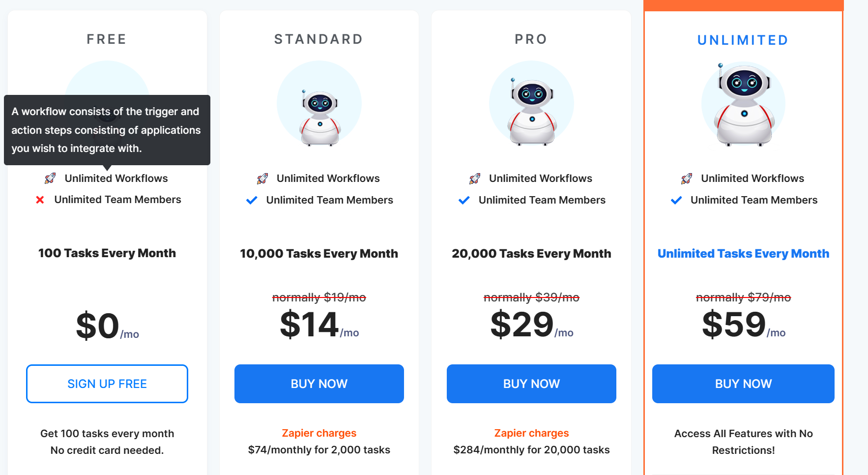Viewport: 868px width, 475px height.
Task: Buy the Unlimited plan at $59/mo
Action: click(743, 384)
